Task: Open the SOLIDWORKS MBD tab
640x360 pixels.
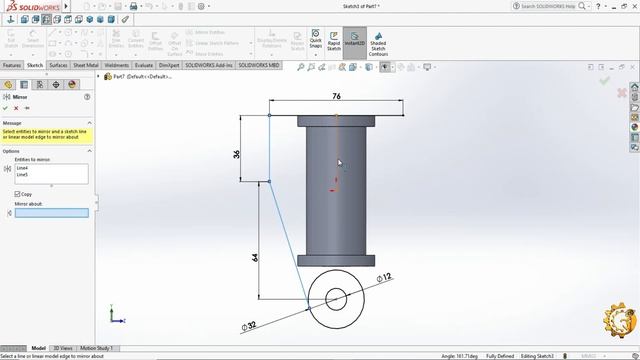Action: click(x=259, y=65)
